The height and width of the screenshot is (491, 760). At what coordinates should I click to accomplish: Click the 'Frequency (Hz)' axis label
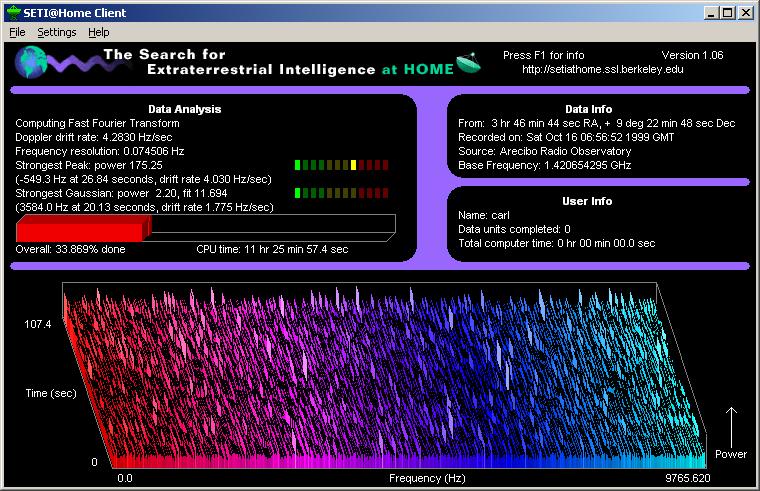427,479
